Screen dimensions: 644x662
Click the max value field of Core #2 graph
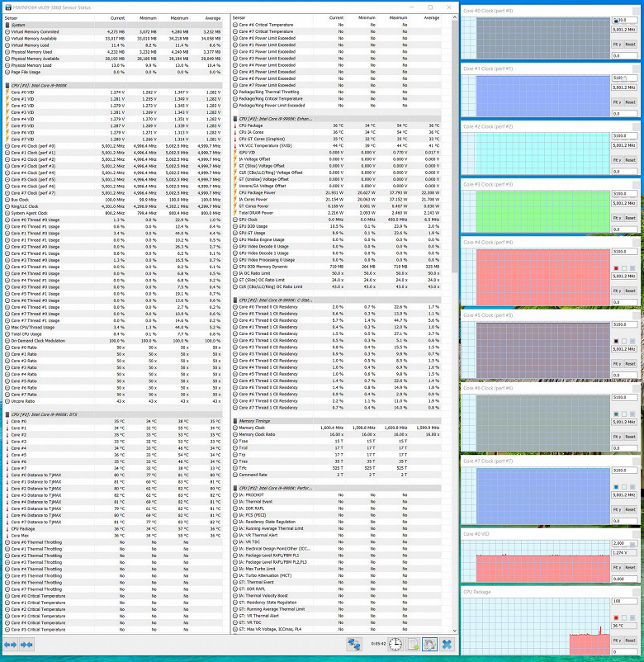(x=624, y=136)
